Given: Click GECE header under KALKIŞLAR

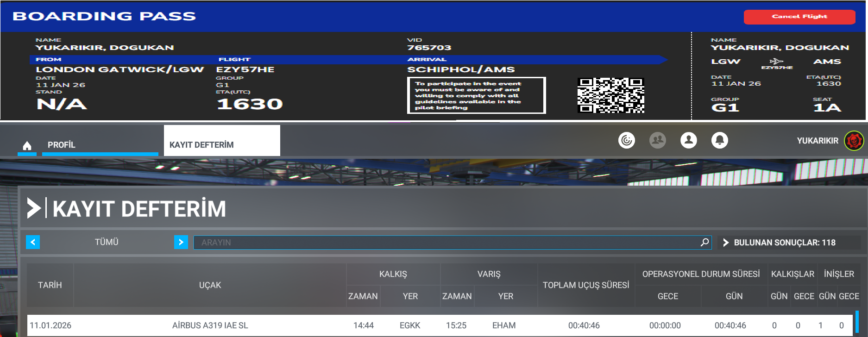Looking at the screenshot, I should pos(804,296).
